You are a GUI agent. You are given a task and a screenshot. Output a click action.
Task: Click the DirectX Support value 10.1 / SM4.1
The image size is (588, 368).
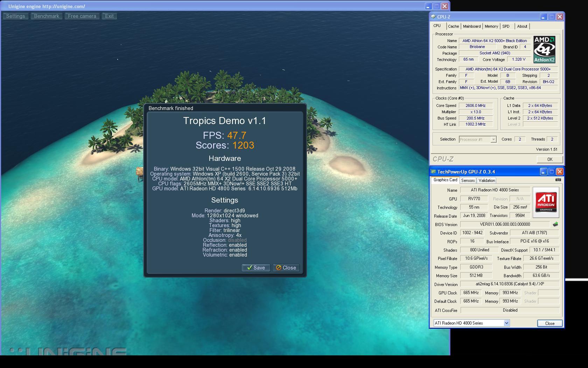[x=544, y=250]
